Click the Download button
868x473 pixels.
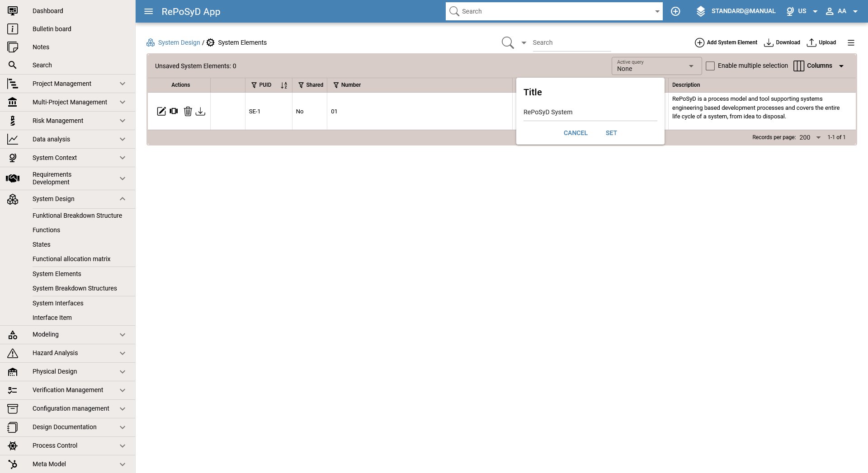pos(782,42)
